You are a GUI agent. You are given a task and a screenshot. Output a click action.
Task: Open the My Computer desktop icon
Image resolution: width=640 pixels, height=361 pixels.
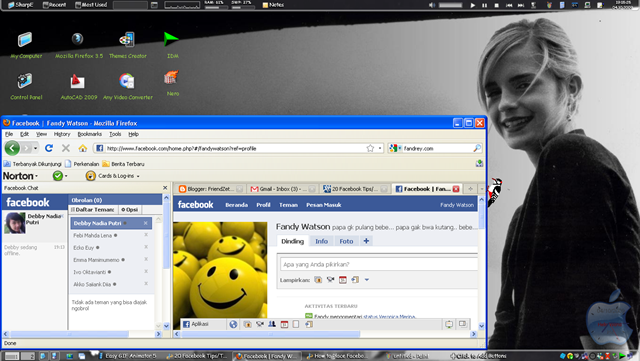(x=25, y=45)
